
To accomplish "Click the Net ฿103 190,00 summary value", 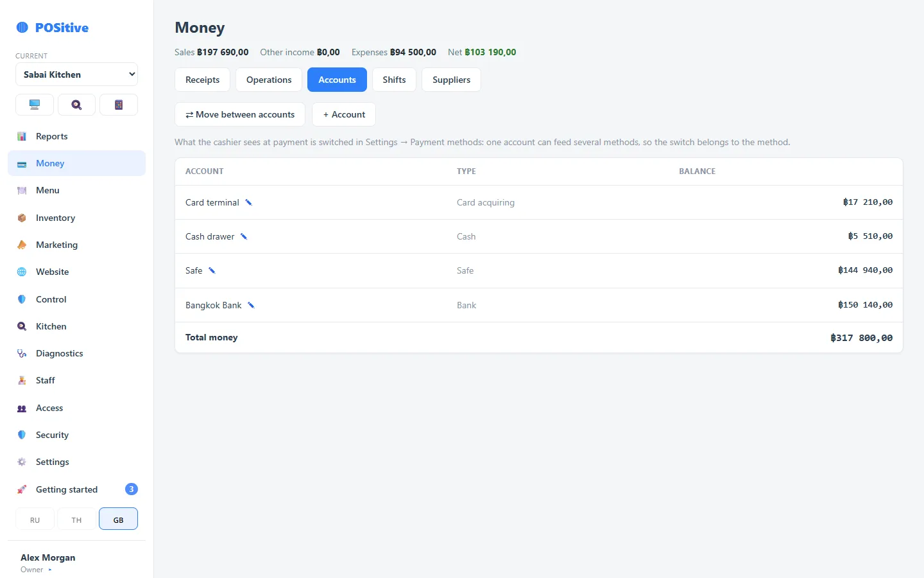I will pos(482,52).
